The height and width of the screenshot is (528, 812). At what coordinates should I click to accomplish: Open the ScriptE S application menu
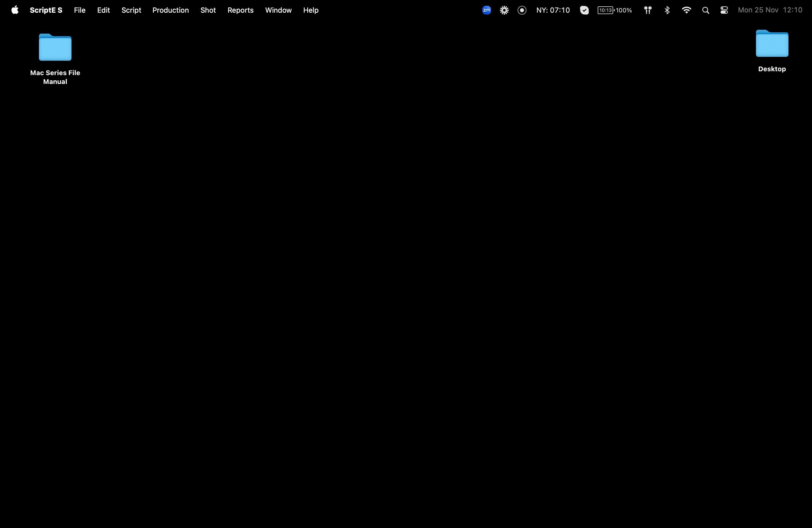coord(46,10)
